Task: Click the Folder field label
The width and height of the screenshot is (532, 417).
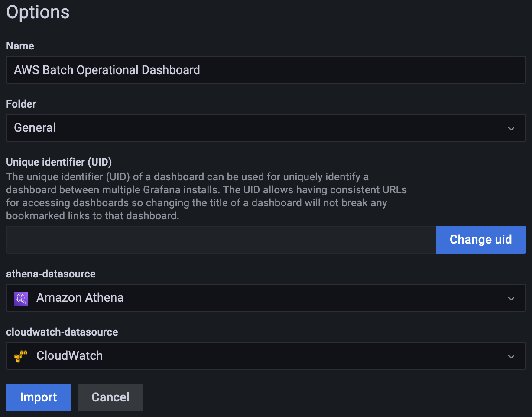Action: coord(21,104)
